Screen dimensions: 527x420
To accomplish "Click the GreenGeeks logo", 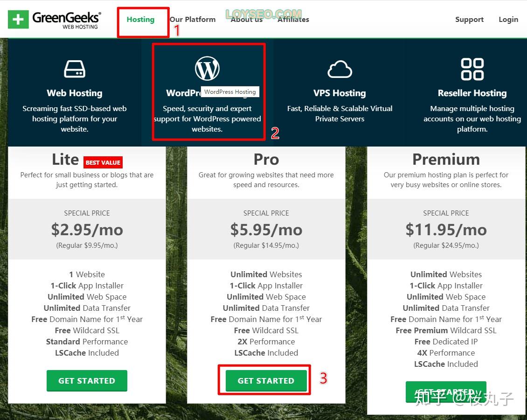I will tap(55, 20).
